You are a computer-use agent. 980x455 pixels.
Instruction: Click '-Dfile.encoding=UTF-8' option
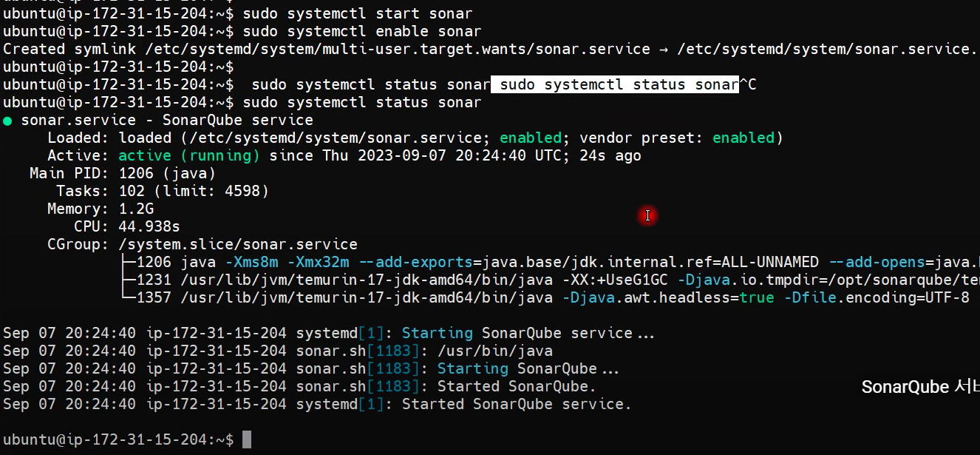tap(877, 297)
